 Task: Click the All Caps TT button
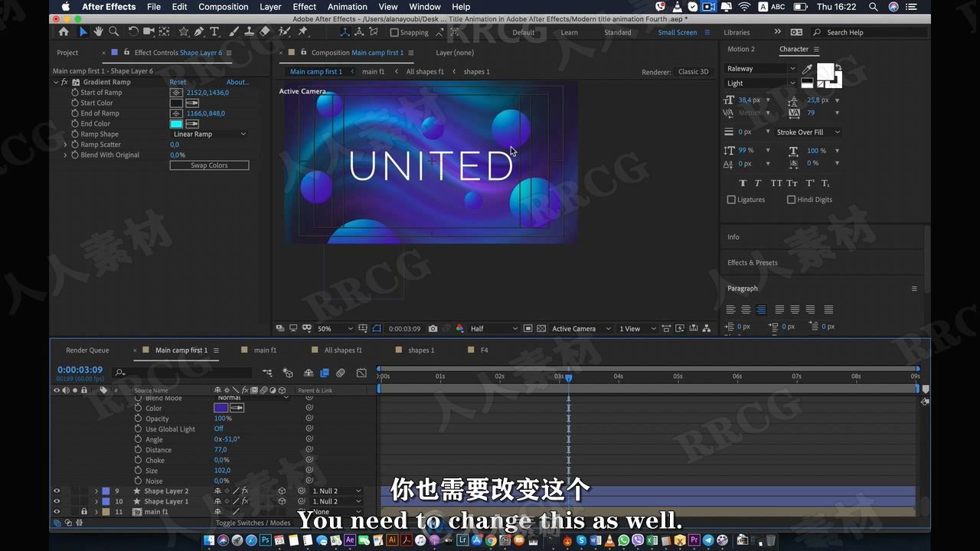point(776,183)
